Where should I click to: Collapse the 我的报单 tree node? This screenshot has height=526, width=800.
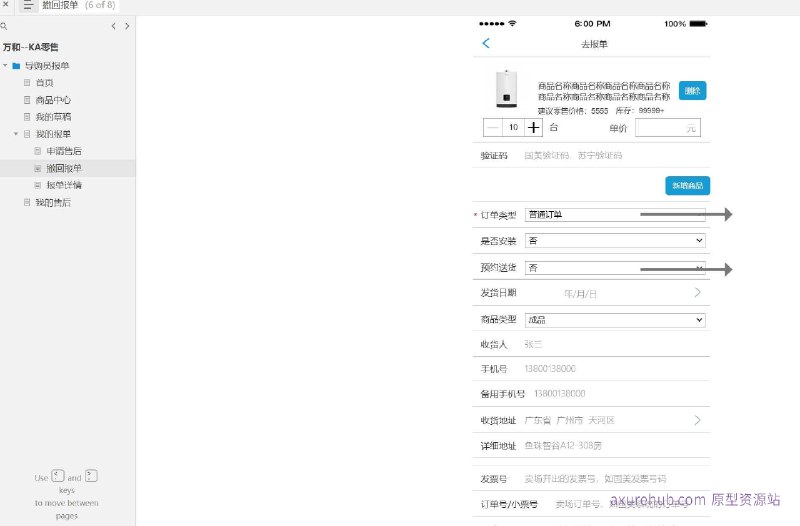tap(16, 134)
